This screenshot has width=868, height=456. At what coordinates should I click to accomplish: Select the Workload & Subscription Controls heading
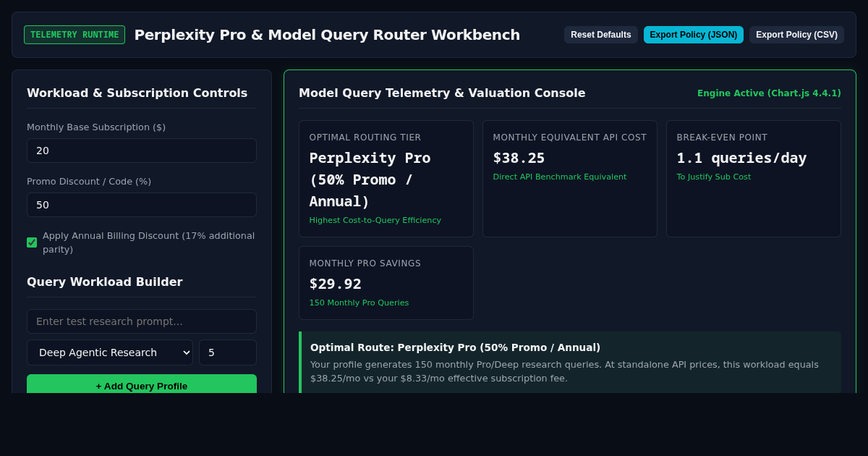pos(137,93)
